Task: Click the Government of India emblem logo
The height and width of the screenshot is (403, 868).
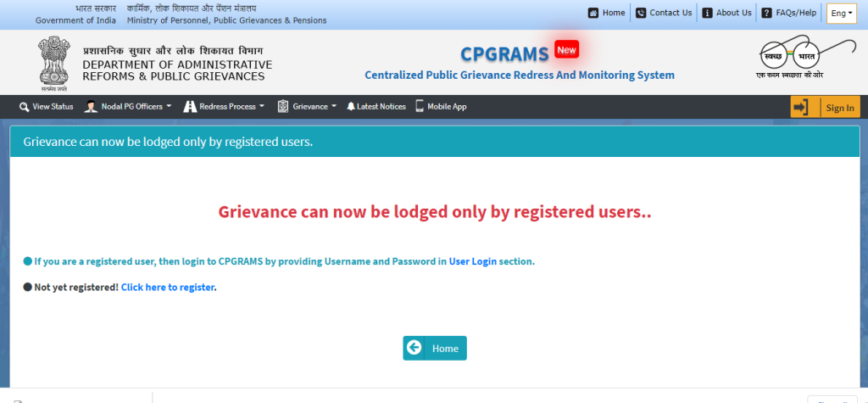Action: point(54,63)
